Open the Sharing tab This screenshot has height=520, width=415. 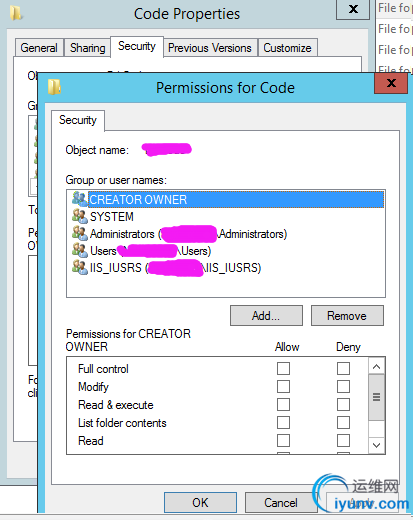87,48
